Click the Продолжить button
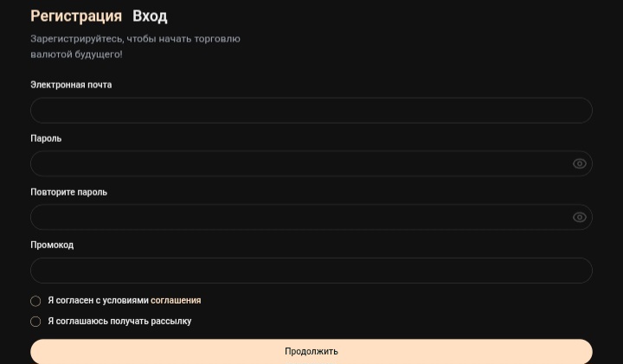 (x=311, y=351)
